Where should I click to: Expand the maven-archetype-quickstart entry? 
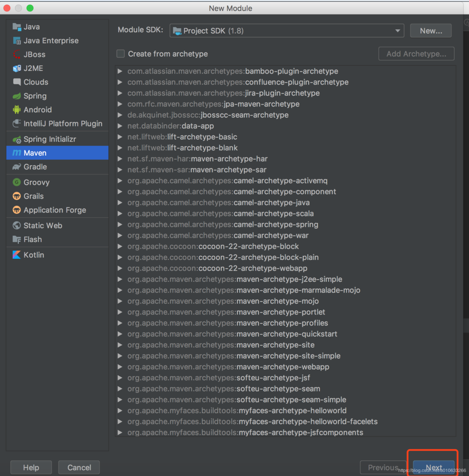[x=119, y=334]
